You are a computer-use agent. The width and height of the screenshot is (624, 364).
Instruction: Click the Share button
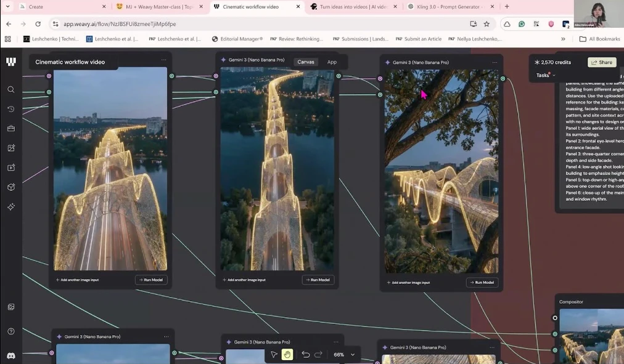[602, 62]
